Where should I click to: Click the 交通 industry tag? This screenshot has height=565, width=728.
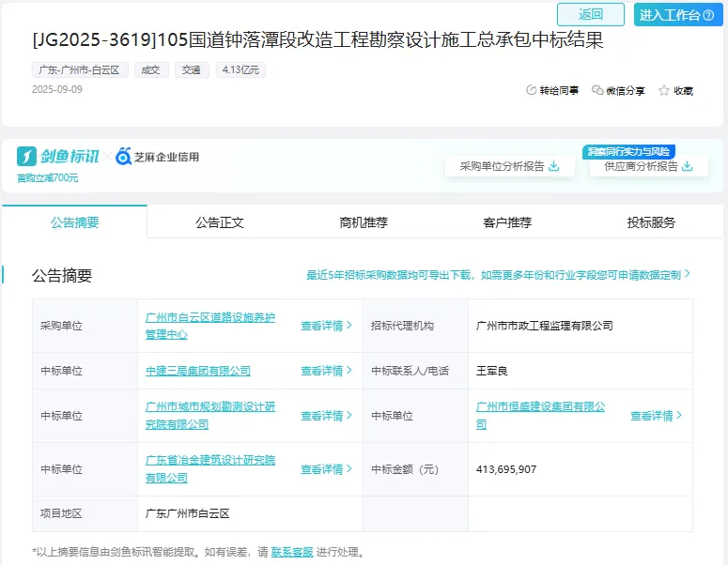coord(191,69)
